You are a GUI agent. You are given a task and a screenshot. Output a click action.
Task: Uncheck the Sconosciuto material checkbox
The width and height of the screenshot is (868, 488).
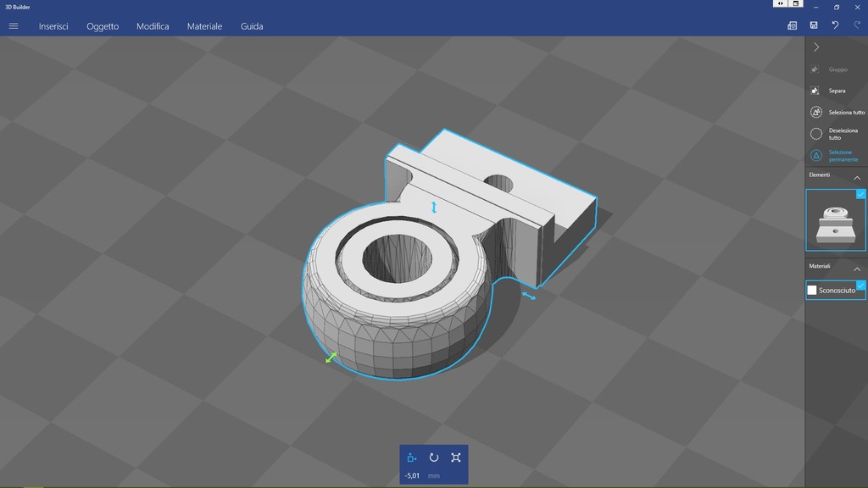tap(861, 286)
